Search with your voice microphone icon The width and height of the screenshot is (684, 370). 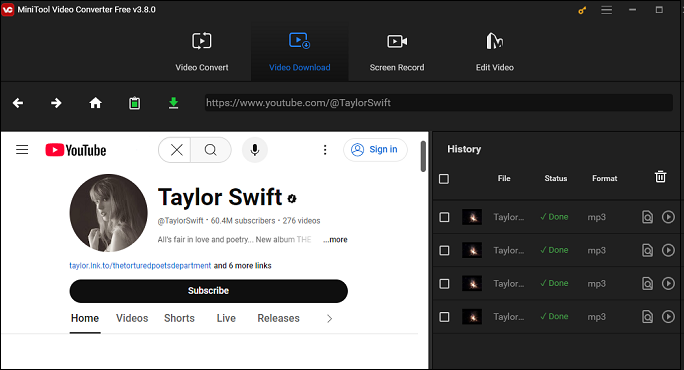point(255,150)
